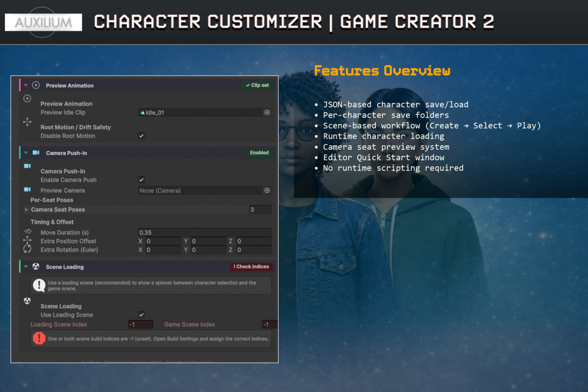Screen dimensions: 588x392
Task: Click the Enable Camera Push label
Action: [x=69, y=180]
